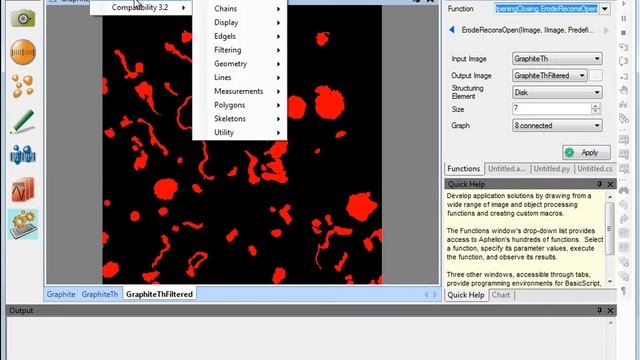The image size is (640, 360).
Task: Click the Function name text field
Action: (547, 9)
